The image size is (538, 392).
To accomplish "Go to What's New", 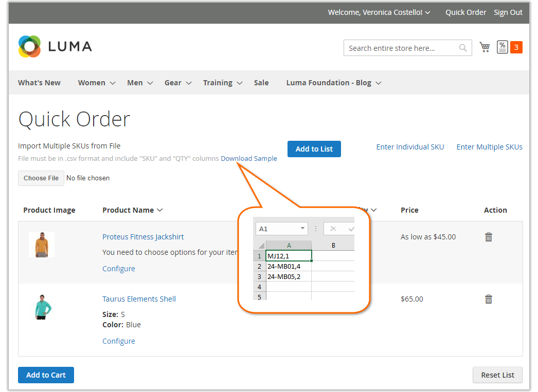I will click(39, 83).
